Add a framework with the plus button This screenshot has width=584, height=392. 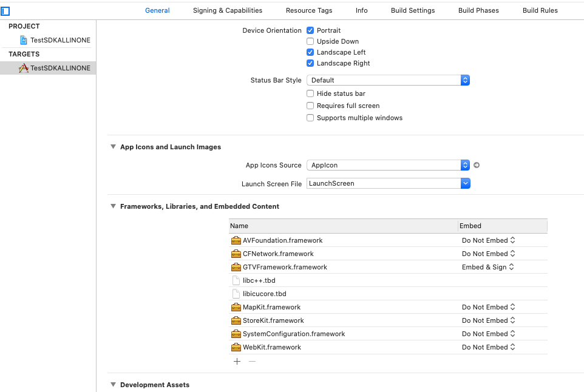pos(237,362)
